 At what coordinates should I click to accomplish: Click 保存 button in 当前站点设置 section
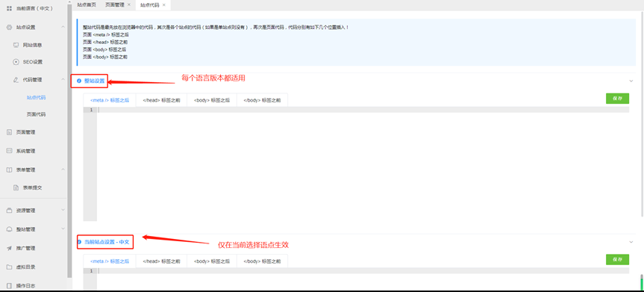pyautogui.click(x=617, y=259)
